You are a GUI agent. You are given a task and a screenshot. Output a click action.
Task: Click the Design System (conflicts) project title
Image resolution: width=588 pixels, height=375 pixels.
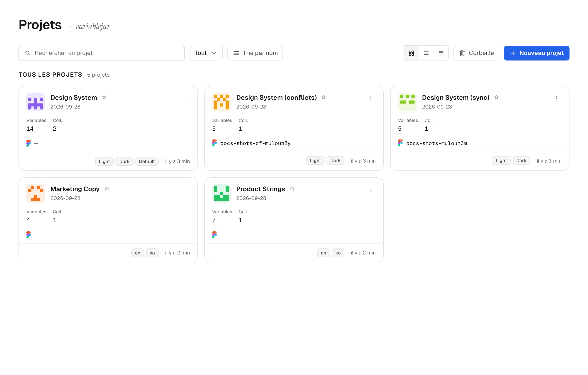click(276, 98)
